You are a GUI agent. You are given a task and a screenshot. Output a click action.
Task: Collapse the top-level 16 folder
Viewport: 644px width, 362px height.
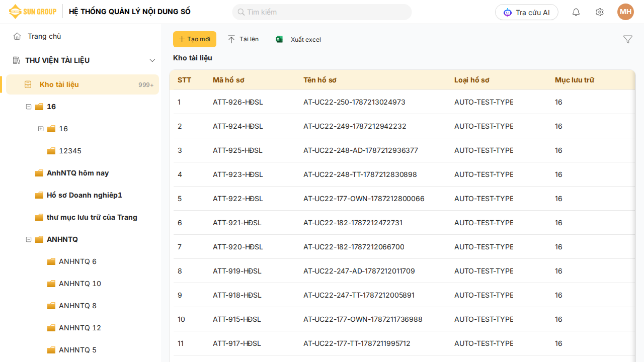pos(29,107)
